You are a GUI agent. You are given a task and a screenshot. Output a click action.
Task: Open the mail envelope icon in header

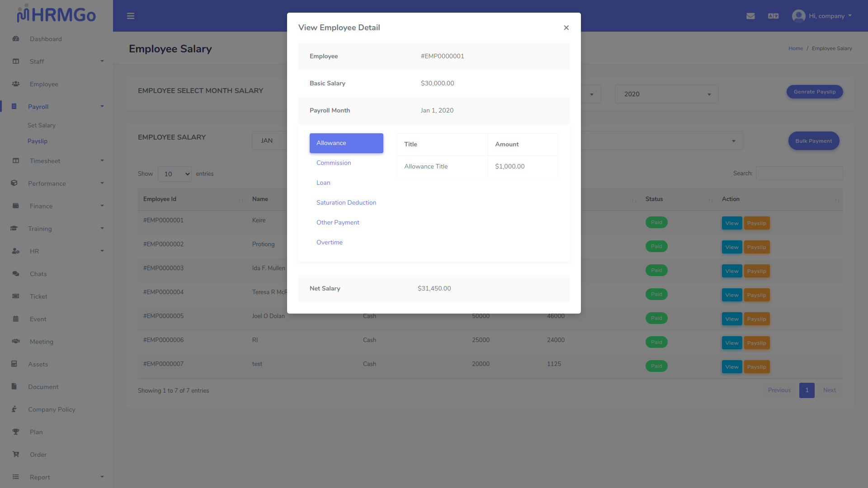(x=750, y=16)
